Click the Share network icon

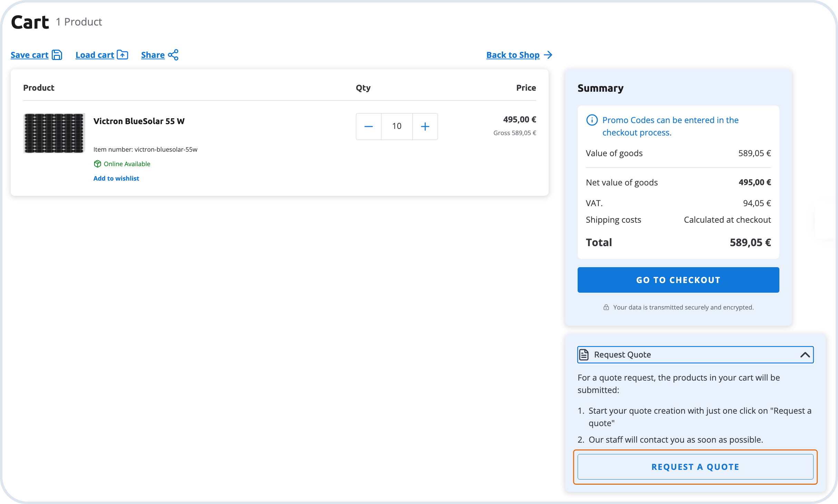[x=173, y=55]
